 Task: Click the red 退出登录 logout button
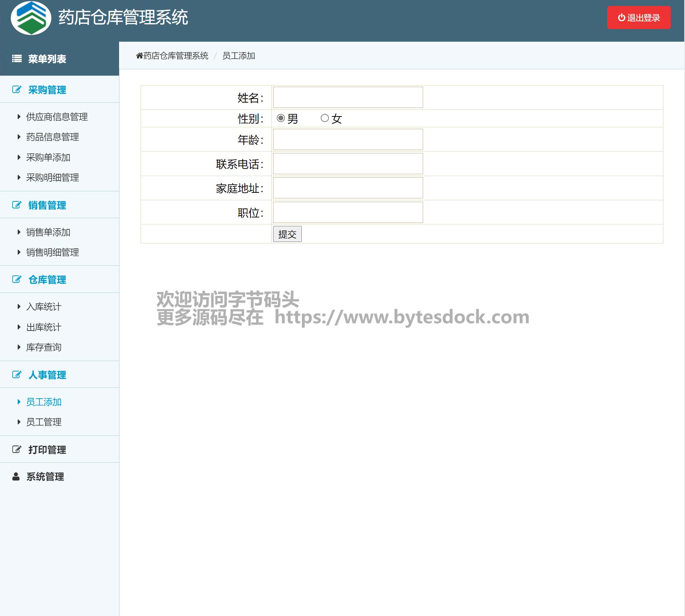point(639,17)
